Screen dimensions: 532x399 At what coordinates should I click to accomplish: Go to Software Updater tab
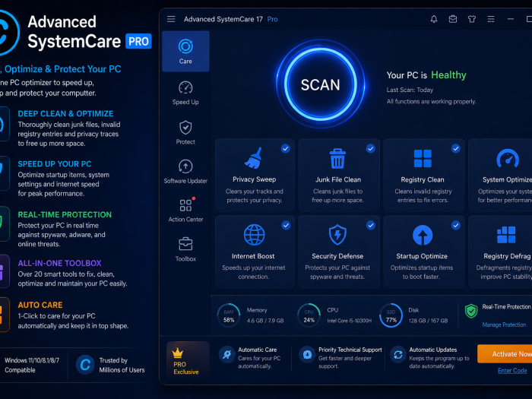click(185, 172)
